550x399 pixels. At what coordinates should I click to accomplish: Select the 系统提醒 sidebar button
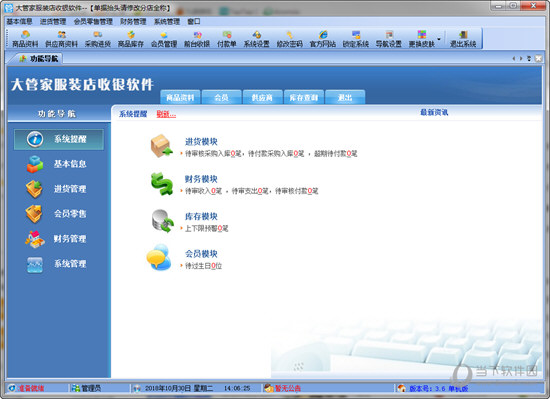click(x=59, y=139)
